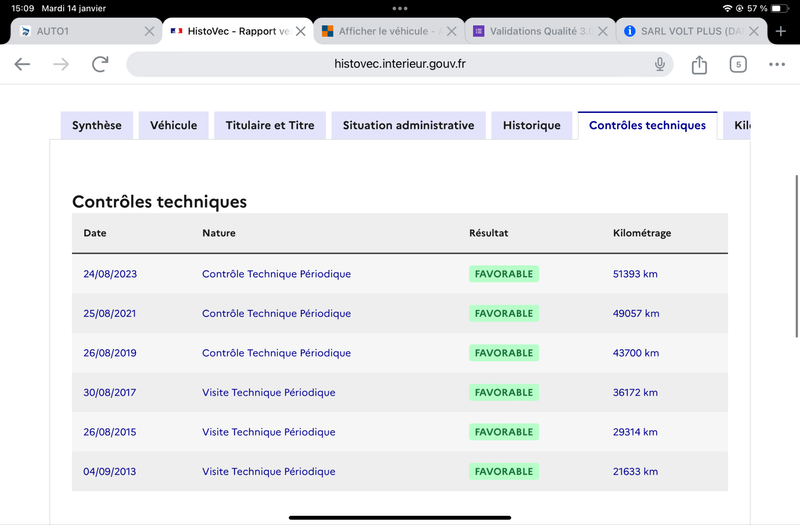Tap the battery indicator in status bar
Viewport: 800px width, 525px height.
pyautogui.click(x=780, y=8)
